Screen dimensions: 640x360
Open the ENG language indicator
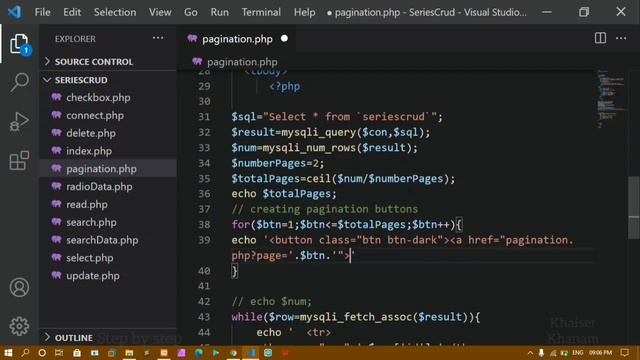coord(578,353)
